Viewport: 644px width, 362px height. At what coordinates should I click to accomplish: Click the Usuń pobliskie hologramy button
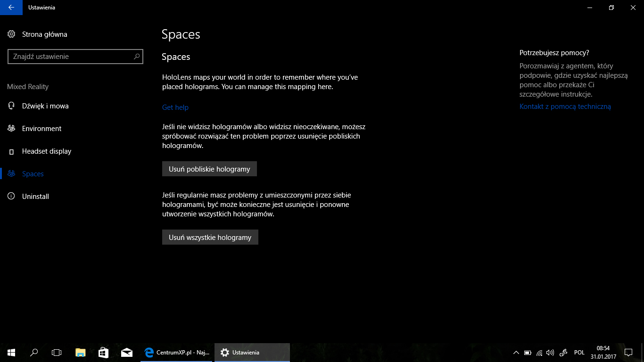click(209, 169)
